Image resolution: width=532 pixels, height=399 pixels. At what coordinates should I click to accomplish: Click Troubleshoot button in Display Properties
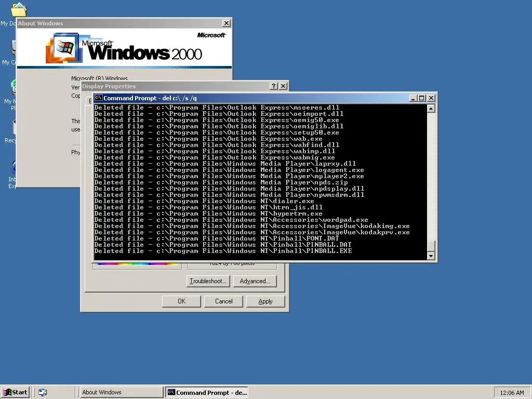(208, 281)
